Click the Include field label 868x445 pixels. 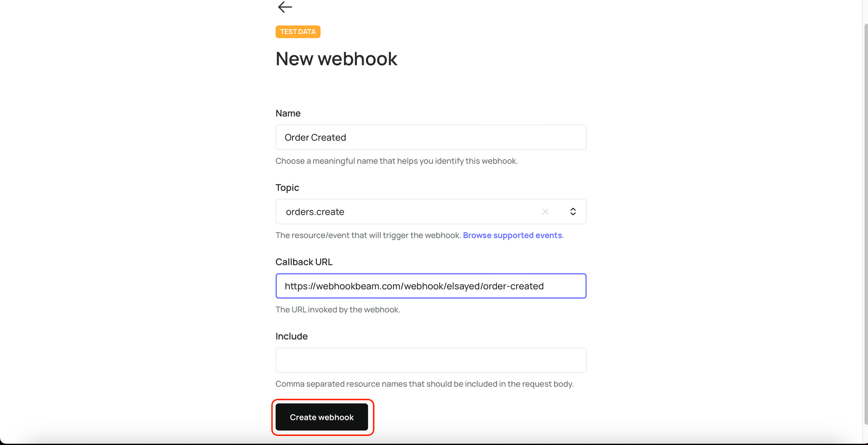coord(291,336)
